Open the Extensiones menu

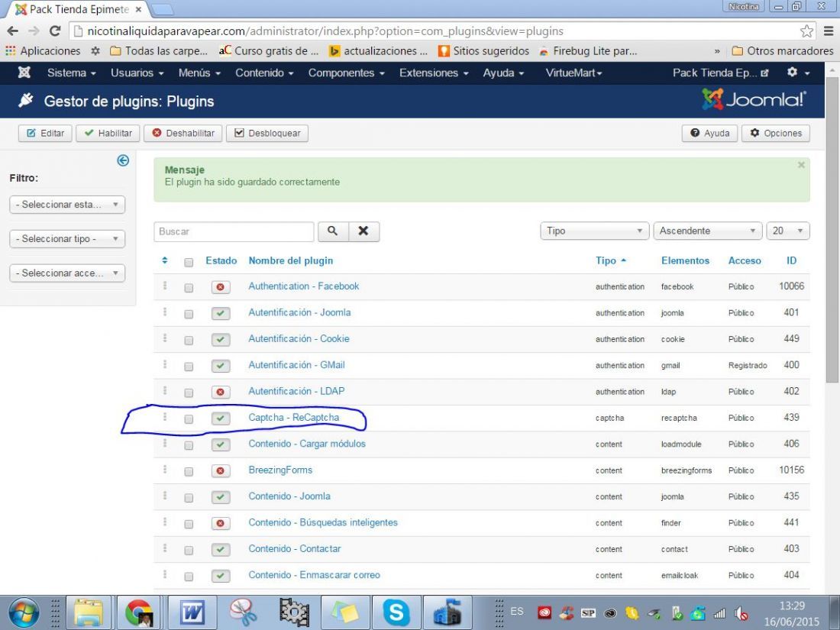click(x=434, y=73)
